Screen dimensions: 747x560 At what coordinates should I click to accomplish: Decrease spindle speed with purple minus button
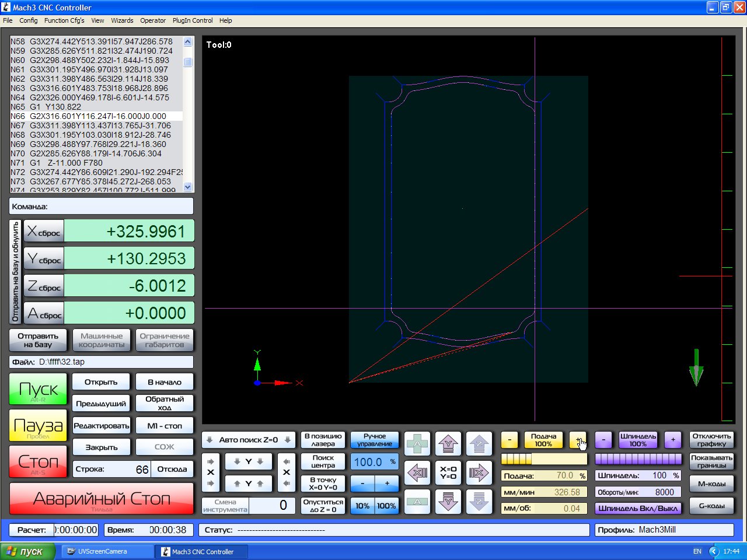603,440
